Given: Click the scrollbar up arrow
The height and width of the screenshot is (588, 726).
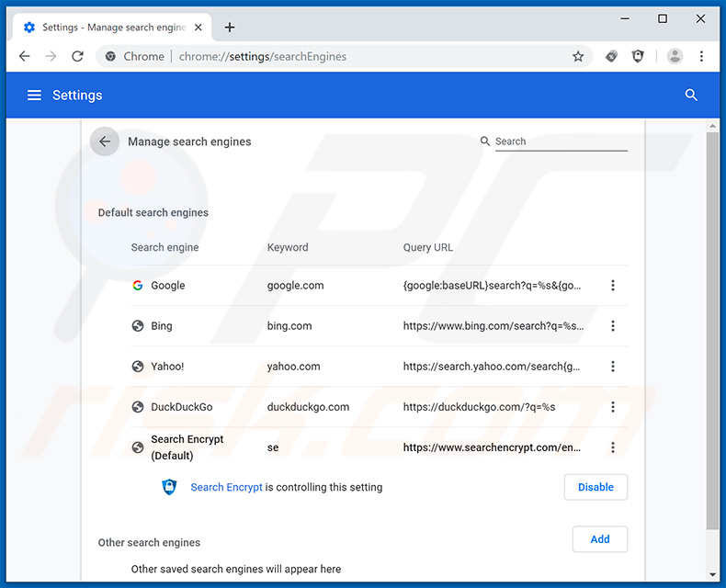Looking at the screenshot, I should coord(712,126).
